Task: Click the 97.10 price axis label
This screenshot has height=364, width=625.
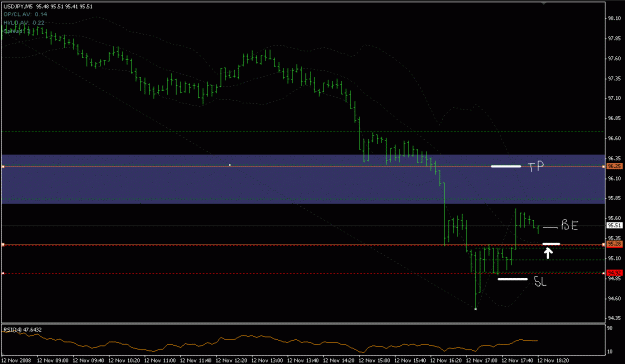Action: point(614,98)
